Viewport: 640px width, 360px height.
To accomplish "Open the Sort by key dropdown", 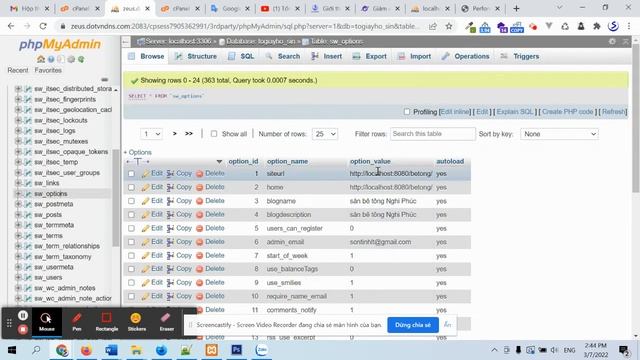I will [559, 134].
